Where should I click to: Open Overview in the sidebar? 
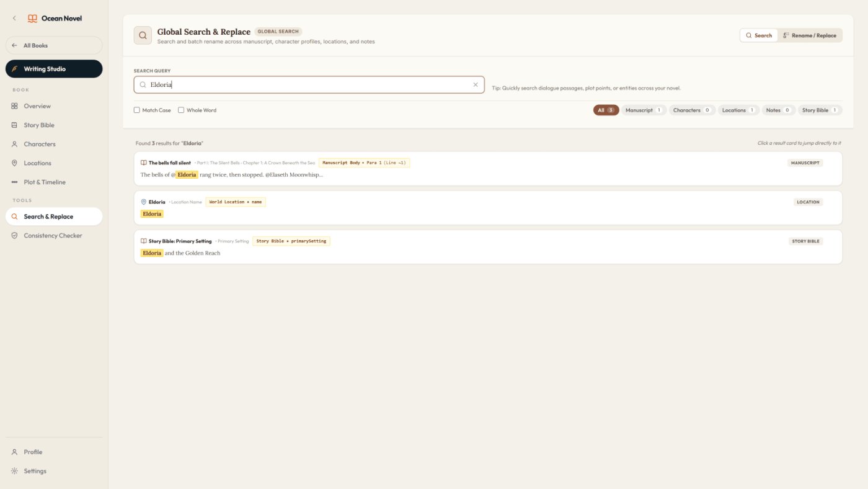[x=54, y=106]
